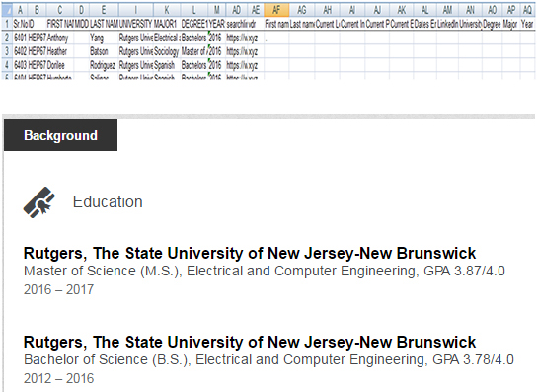This screenshot has height=392, width=537.
Task: Click the Sr.No cell 6403
Action: click(20, 65)
